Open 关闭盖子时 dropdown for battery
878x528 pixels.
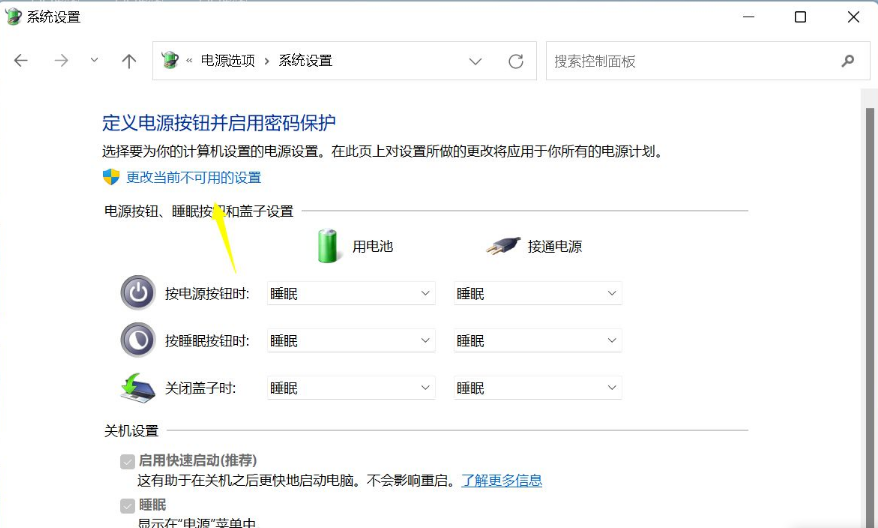tap(351, 388)
